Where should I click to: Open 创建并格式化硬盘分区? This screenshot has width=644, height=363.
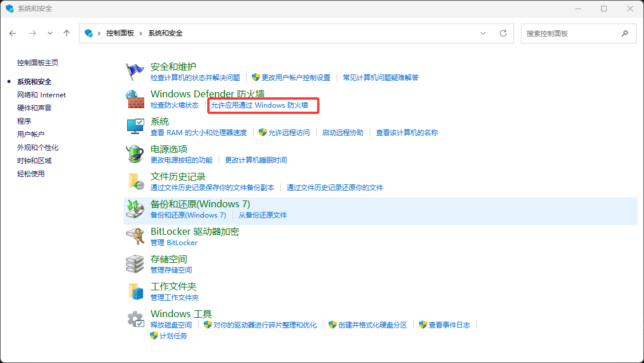[x=373, y=325]
